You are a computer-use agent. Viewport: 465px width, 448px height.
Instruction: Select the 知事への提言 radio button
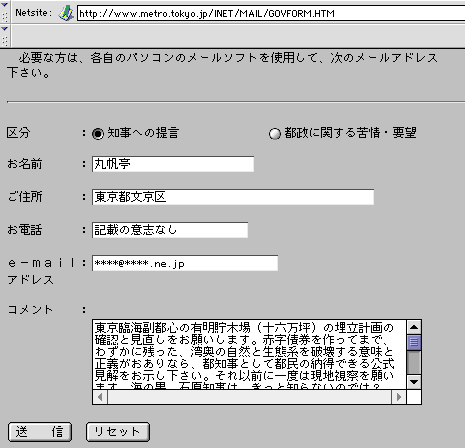98,134
